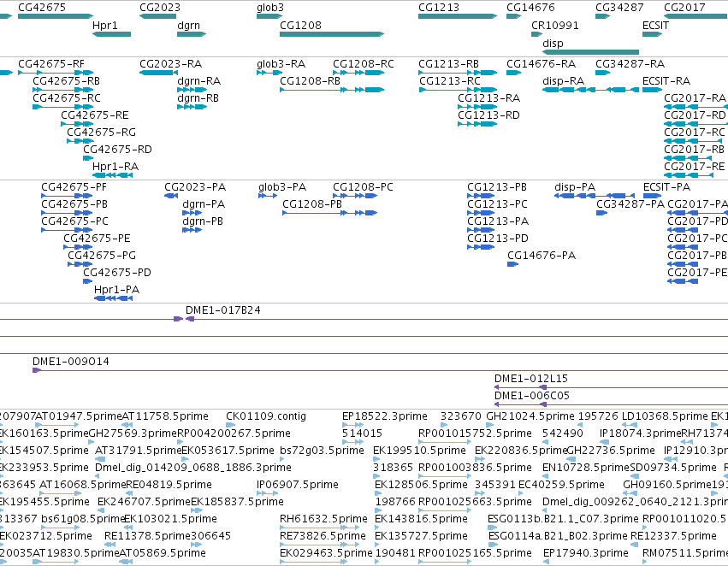
Task: Select the CG2017 gene bar
Action: click(696, 16)
